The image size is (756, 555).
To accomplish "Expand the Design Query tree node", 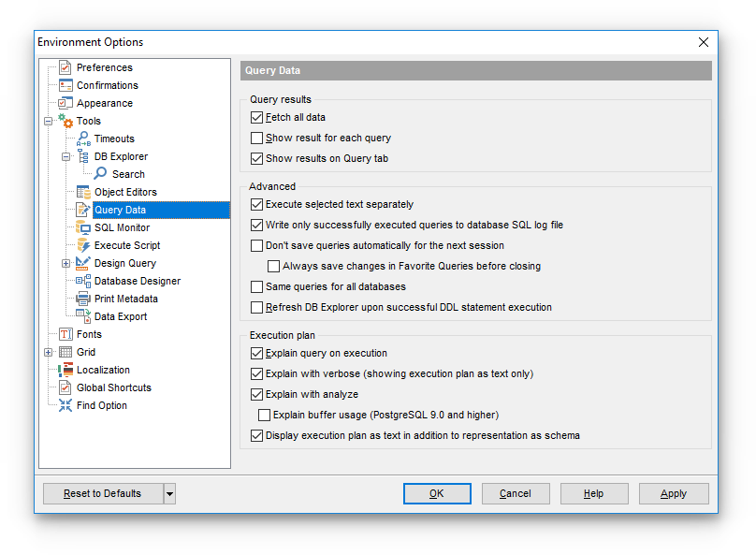I will [x=66, y=263].
